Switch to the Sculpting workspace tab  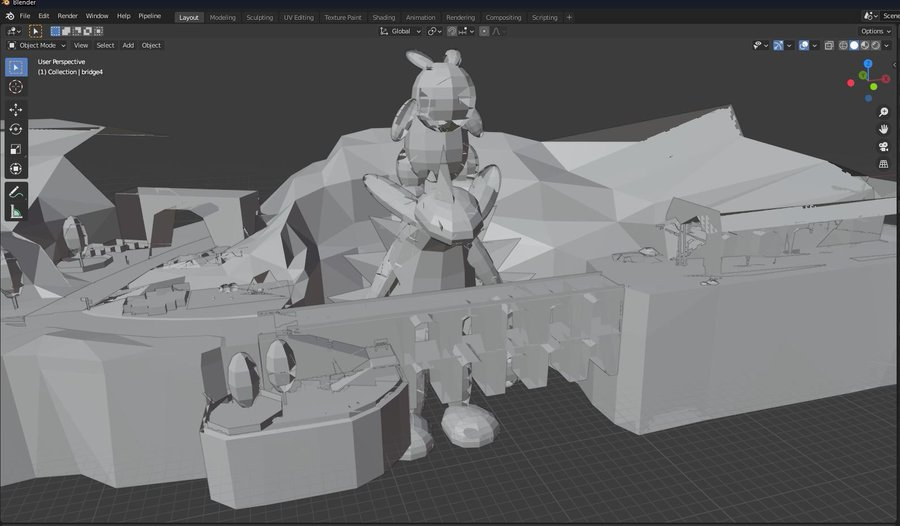(x=259, y=17)
